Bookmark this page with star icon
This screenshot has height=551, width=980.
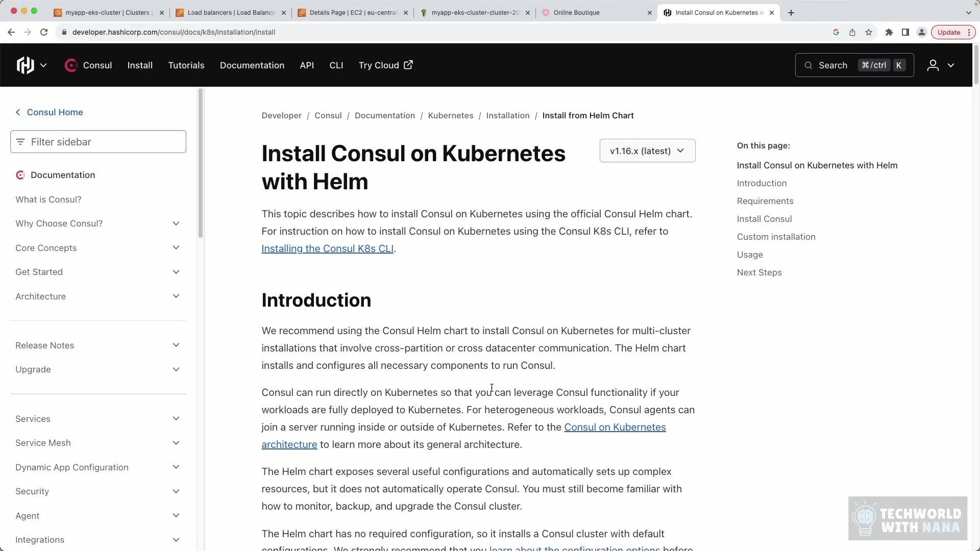pyautogui.click(x=869, y=32)
